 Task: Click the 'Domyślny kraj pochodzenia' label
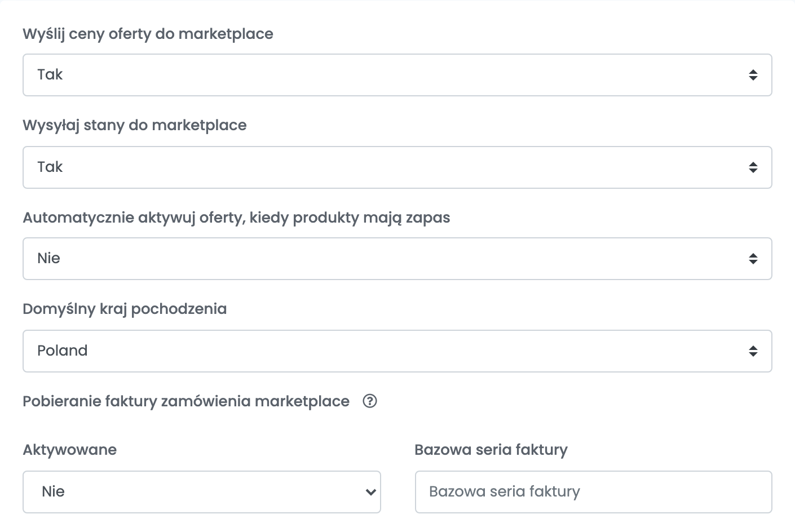click(125, 309)
